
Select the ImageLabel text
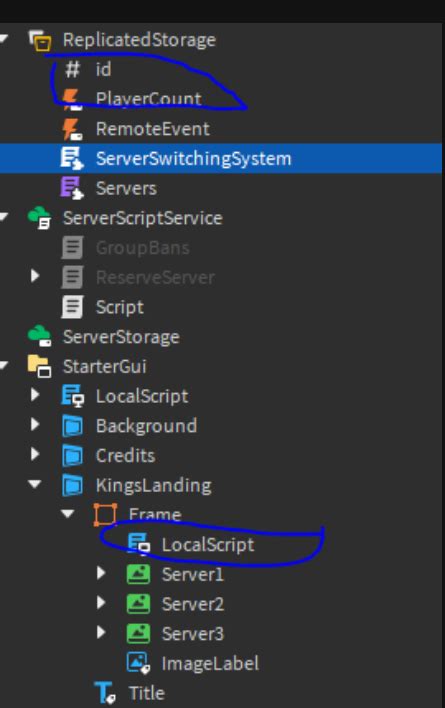[210, 663]
